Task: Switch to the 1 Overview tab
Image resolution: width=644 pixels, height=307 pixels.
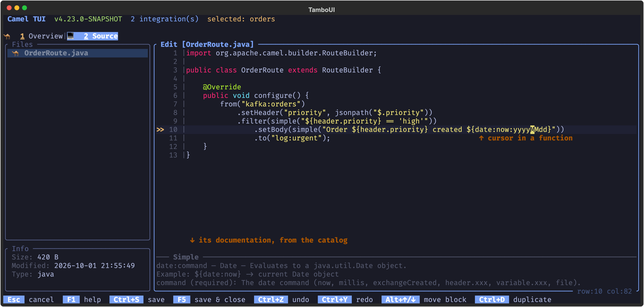Action: pos(41,36)
